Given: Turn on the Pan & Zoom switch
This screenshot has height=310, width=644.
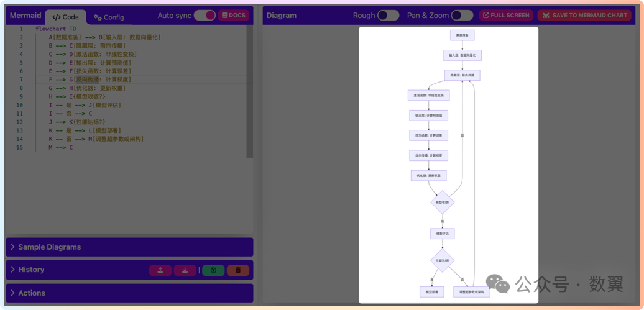Looking at the screenshot, I should tap(462, 16).
